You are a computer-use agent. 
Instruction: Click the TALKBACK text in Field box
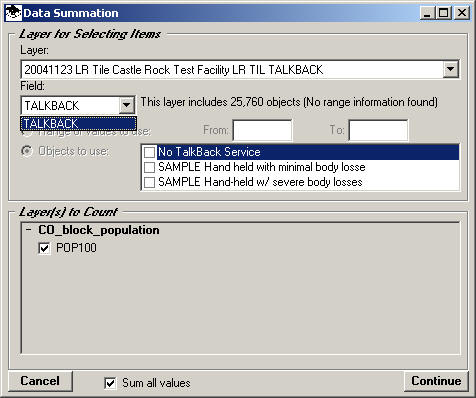(x=52, y=106)
